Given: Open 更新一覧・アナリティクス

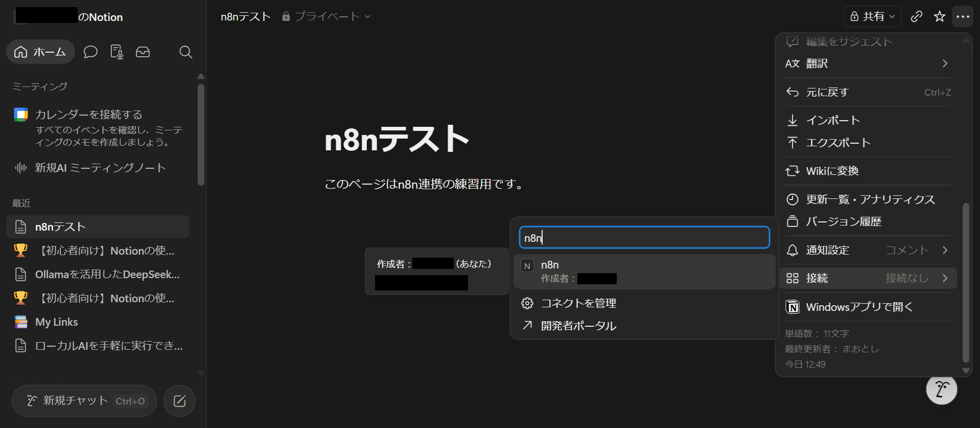Looking at the screenshot, I should (x=867, y=199).
